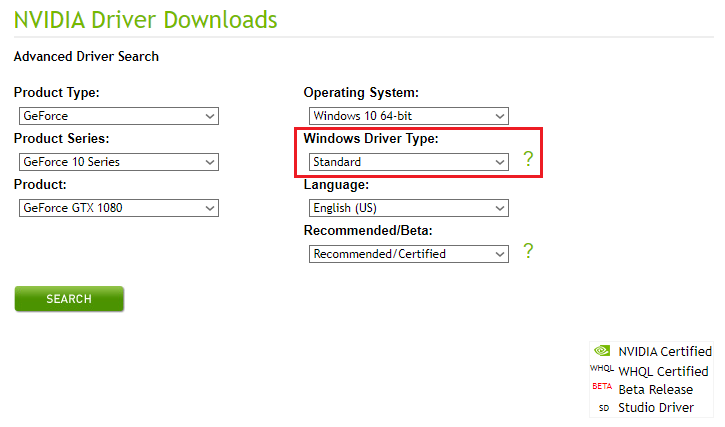Click the help question mark beside Recommended/Beta
The width and height of the screenshot is (725, 427).
pyautogui.click(x=529, y=252)
